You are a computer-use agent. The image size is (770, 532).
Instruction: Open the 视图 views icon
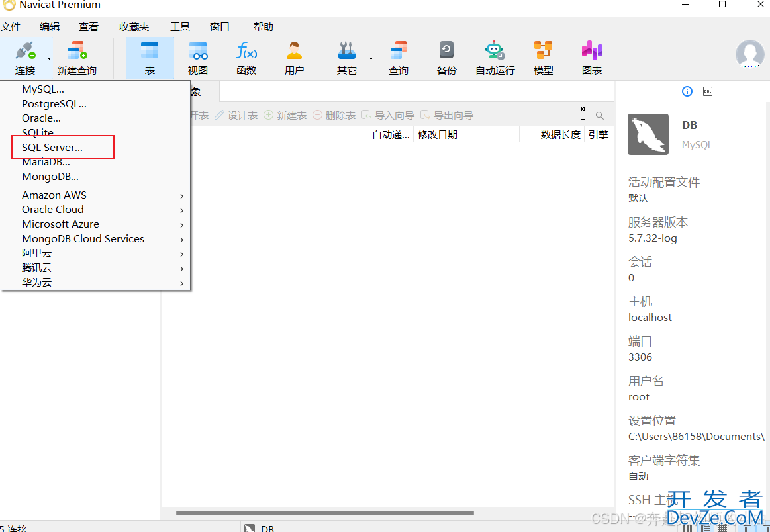198,50
